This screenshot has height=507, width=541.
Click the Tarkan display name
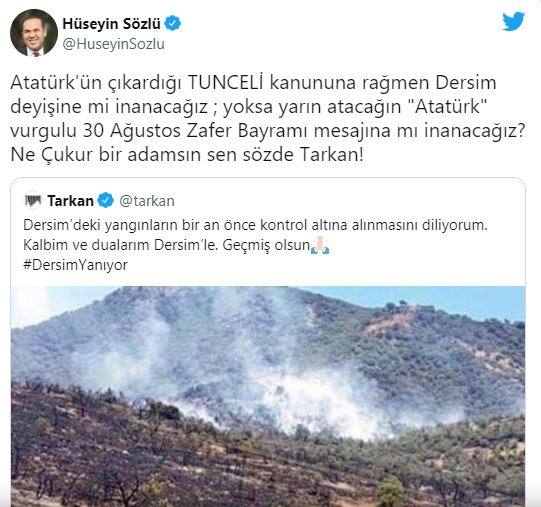coord(70,201)
